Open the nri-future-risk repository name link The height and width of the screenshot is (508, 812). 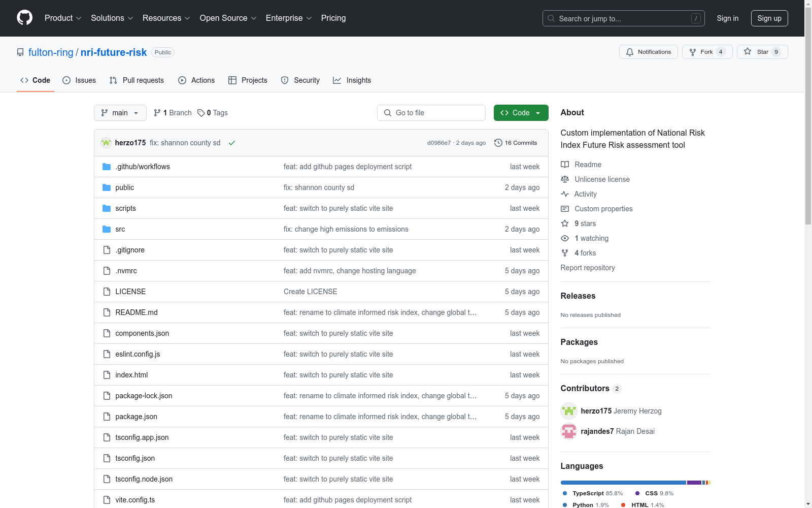114,52
